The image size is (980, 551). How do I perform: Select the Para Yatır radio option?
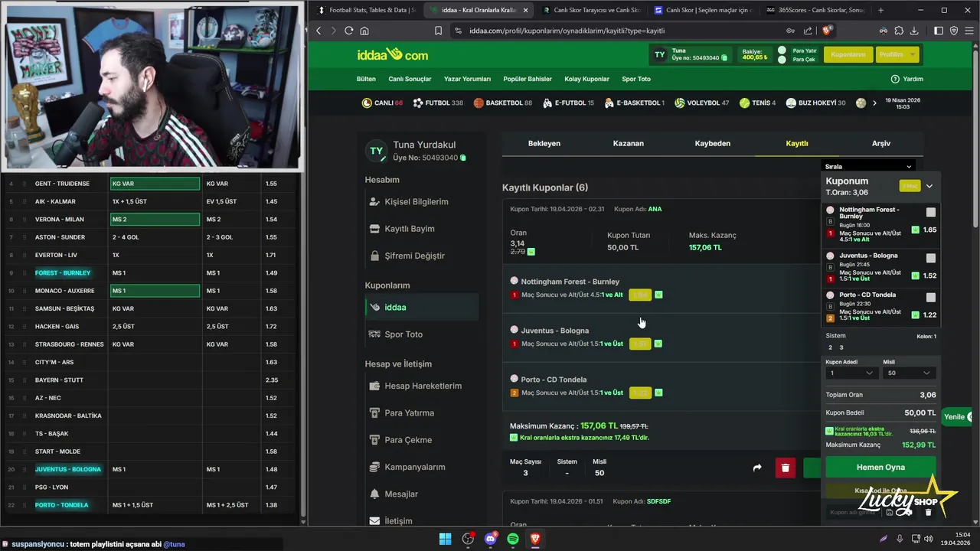pyautogui.click(x=782, y=51)
